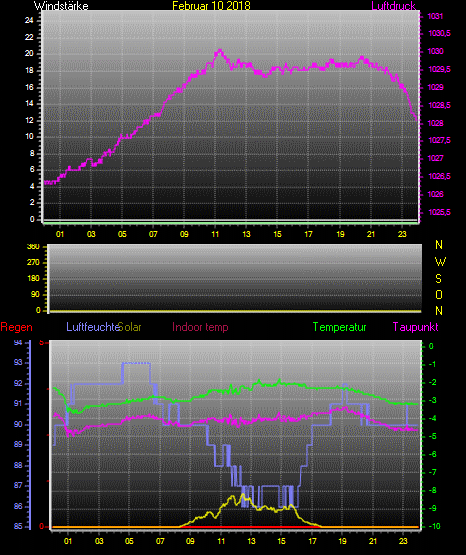Click '22' on the wind strength axis
This screenshot has height=555, width=466.
(x=29, y=37)
